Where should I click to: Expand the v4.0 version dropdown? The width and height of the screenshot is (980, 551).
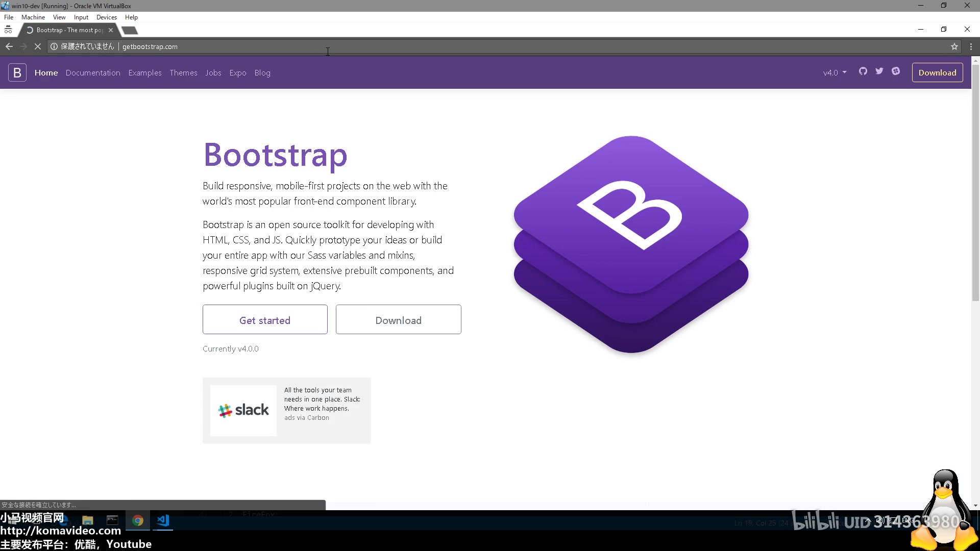click(x=835, y=72)
